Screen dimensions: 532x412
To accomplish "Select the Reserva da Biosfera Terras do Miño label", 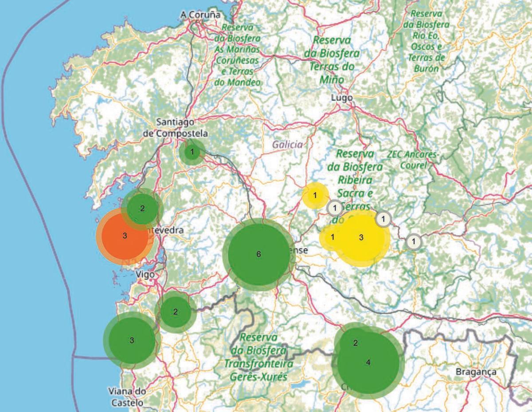I will pos(332,59).
